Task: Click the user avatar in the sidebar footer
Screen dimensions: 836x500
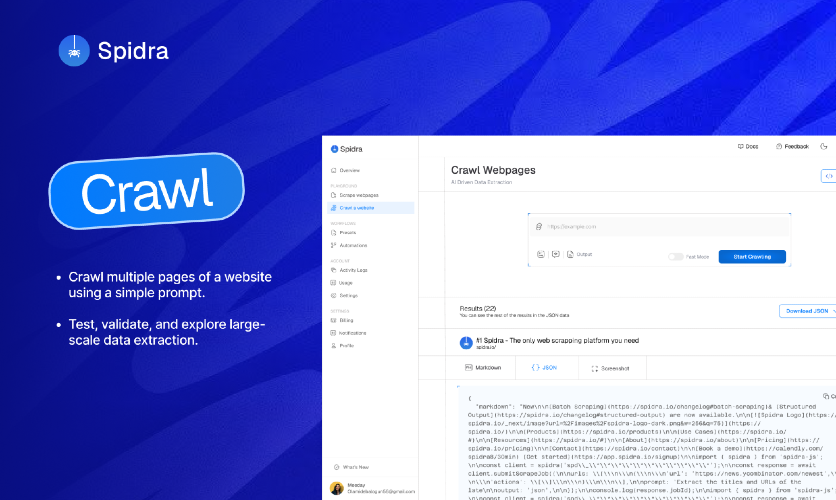Action: (x=336, y=488)
